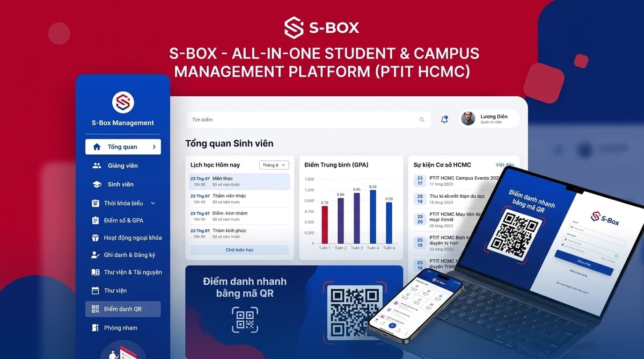The height and width of the screenshot is (359, 644).
Task: Click the arrow chevron on Tổng quan
Action: (154, 147)
